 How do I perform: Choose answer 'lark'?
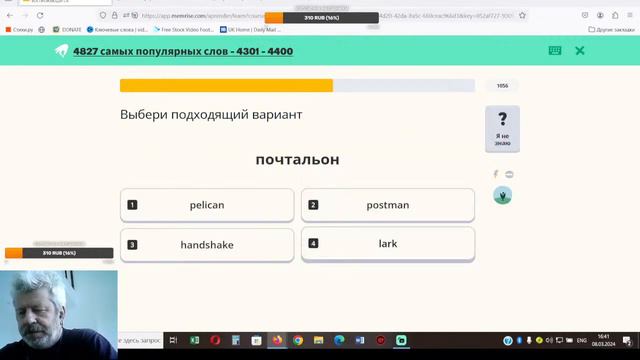click(x=388, y=244)
